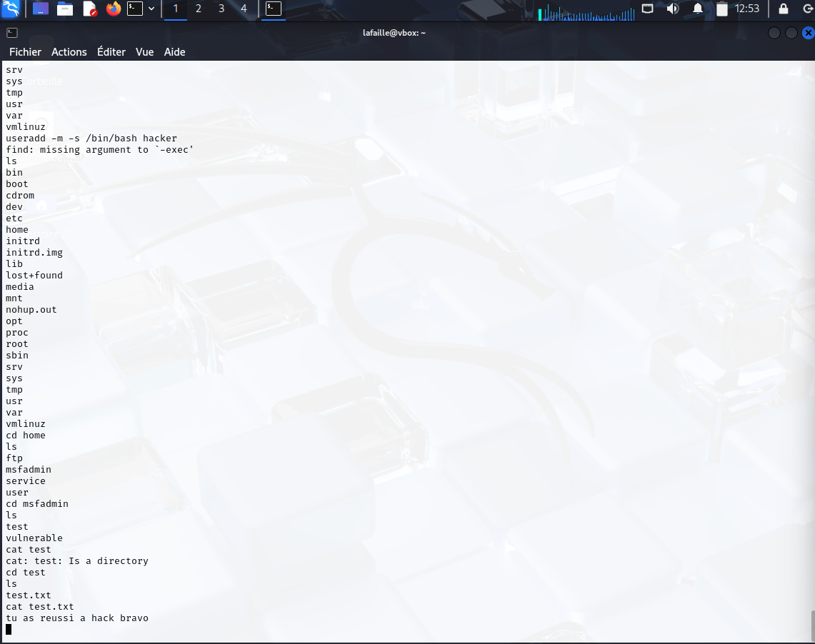
Task: Lock the screen with the padlock icon
Action: pyautogui.click(x=784, y=9)
